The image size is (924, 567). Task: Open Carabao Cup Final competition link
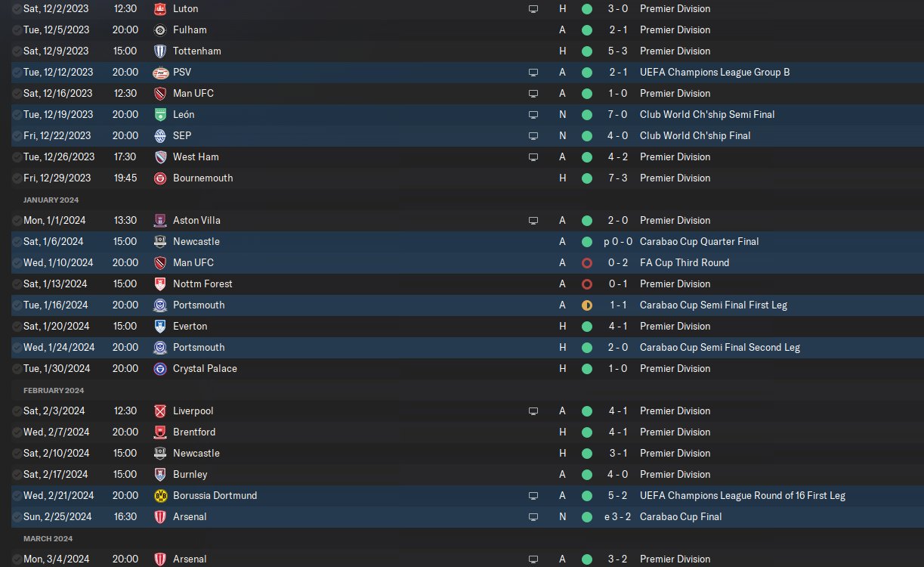tap(681, 517)
